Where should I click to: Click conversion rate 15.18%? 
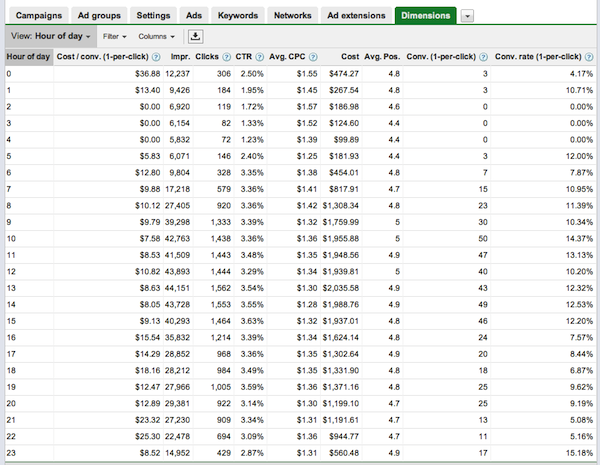pos(579,452)
